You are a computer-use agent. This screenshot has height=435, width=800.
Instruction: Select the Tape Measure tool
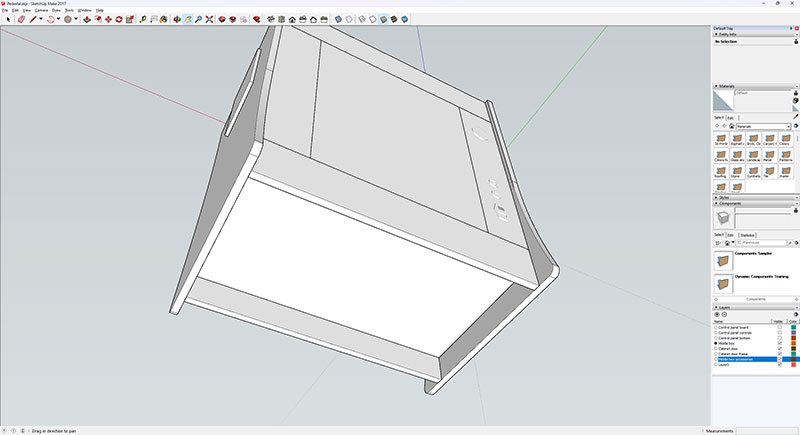143,19
